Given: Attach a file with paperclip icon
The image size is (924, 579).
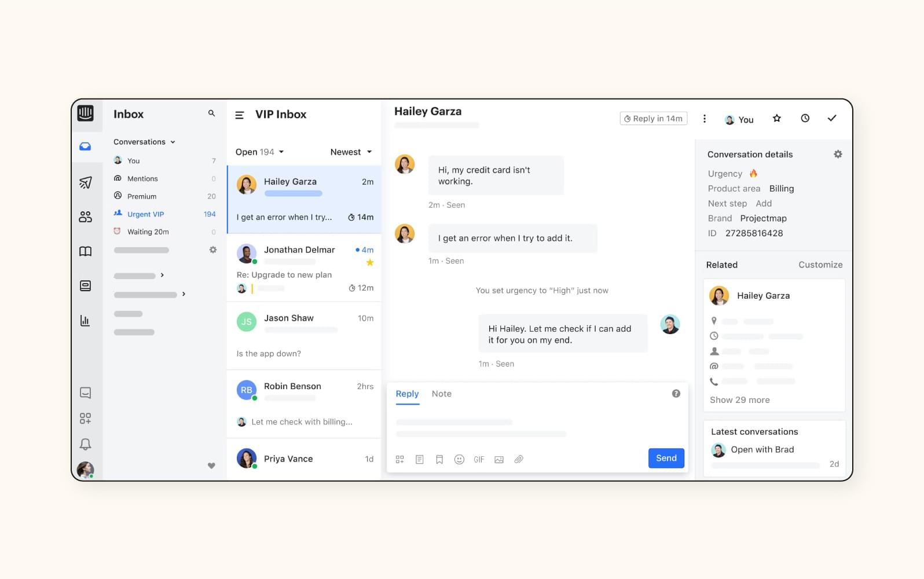Looking at the screenshot, I should (x=519, y=460).
